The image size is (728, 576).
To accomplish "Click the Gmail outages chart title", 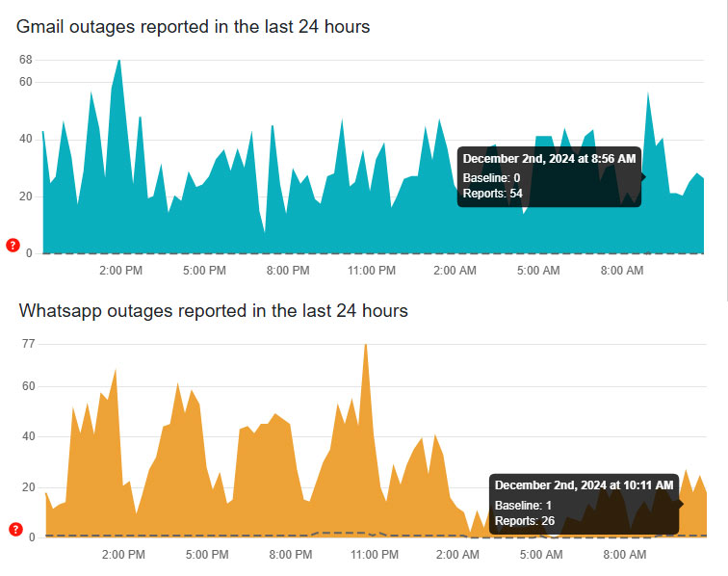I will 194,26.
